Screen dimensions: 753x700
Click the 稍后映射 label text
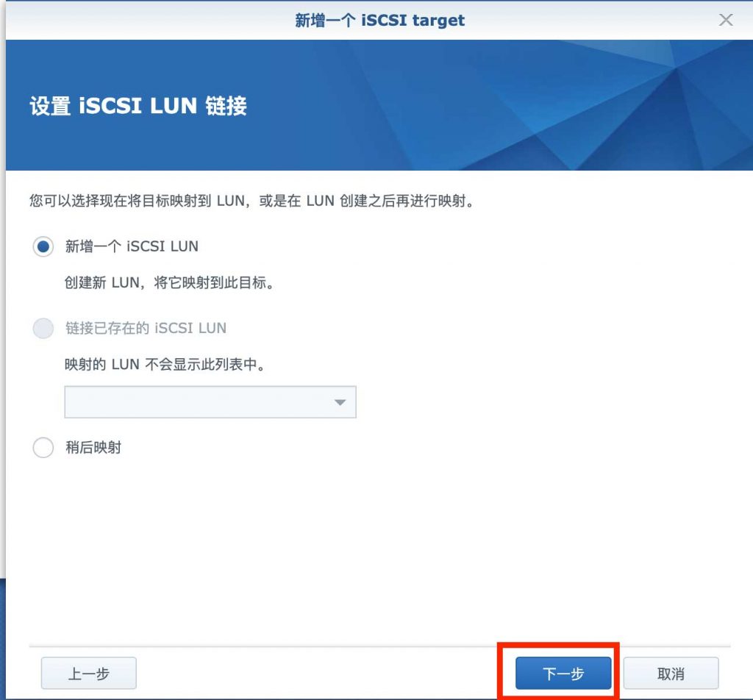tap(93, 448)
